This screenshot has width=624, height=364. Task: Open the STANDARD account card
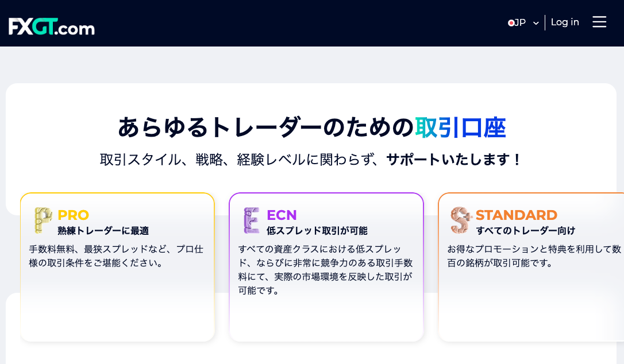tap(531, 267)
